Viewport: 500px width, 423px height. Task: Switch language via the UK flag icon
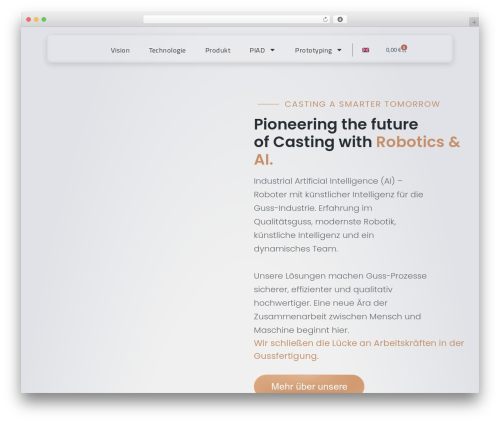point(365,50)
